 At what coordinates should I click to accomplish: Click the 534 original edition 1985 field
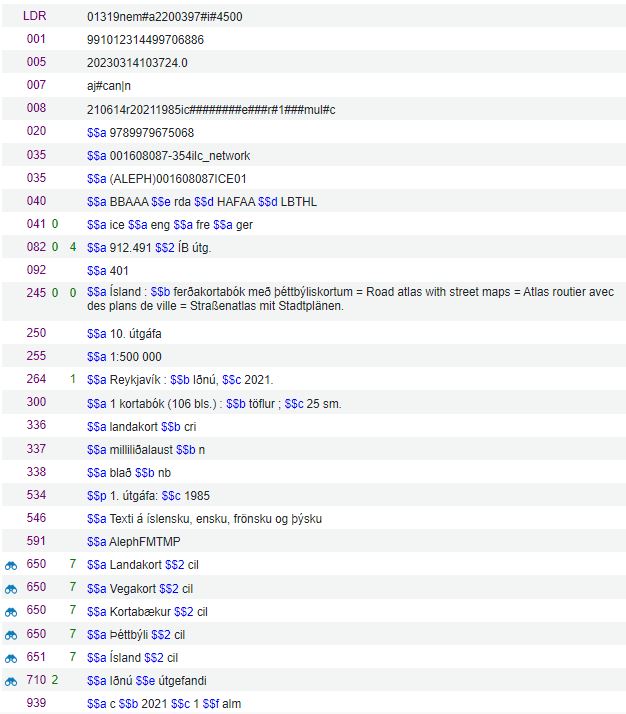(148, 495)
